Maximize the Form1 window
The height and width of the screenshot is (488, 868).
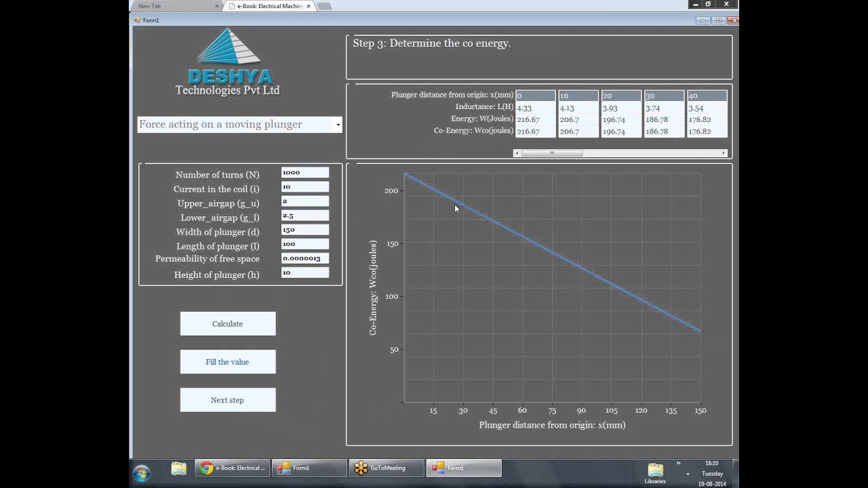click(719, 20)
